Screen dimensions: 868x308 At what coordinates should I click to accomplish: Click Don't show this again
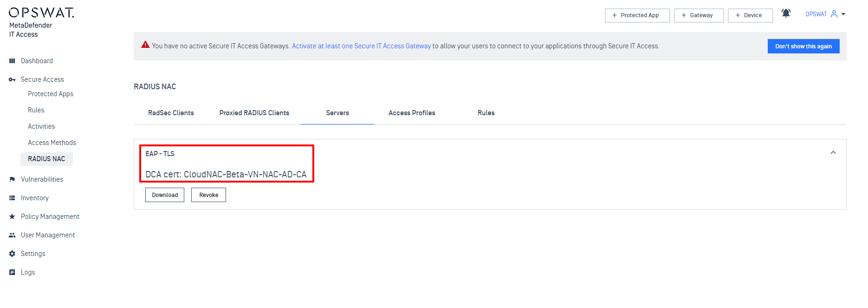803,46
